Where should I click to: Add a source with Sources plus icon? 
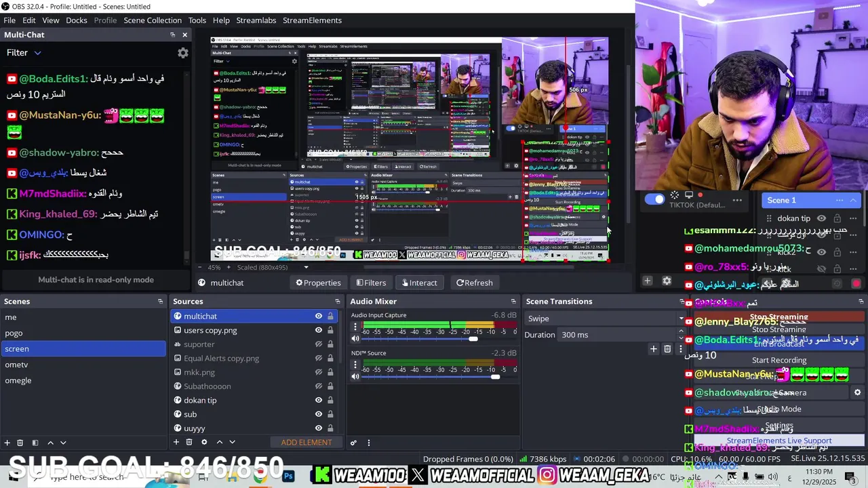coord(176,442)
